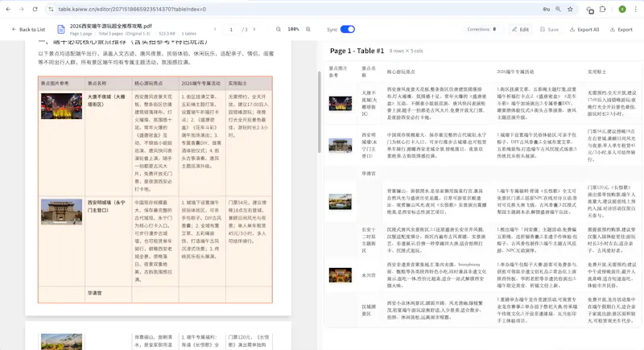Viewport: 644px width, 350px height.
Task: Click the 永兴坊 row thumbnail in extracted table
Action: point(340,275)
